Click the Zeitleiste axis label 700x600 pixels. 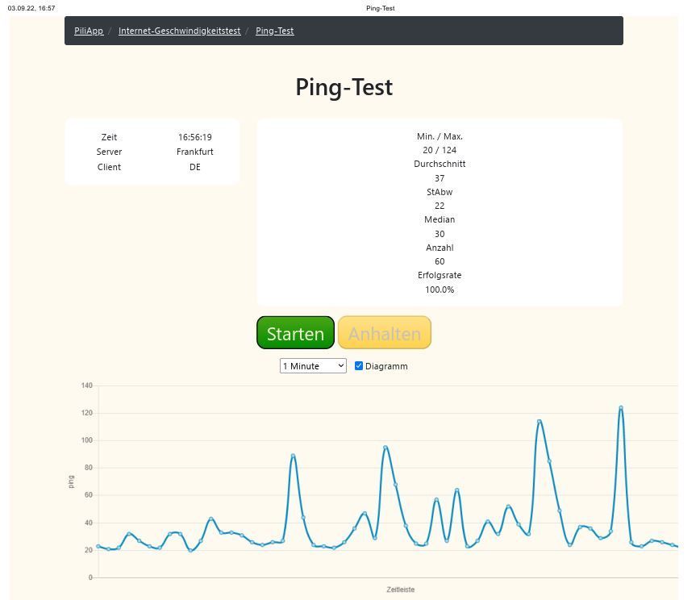coord(400,590)
